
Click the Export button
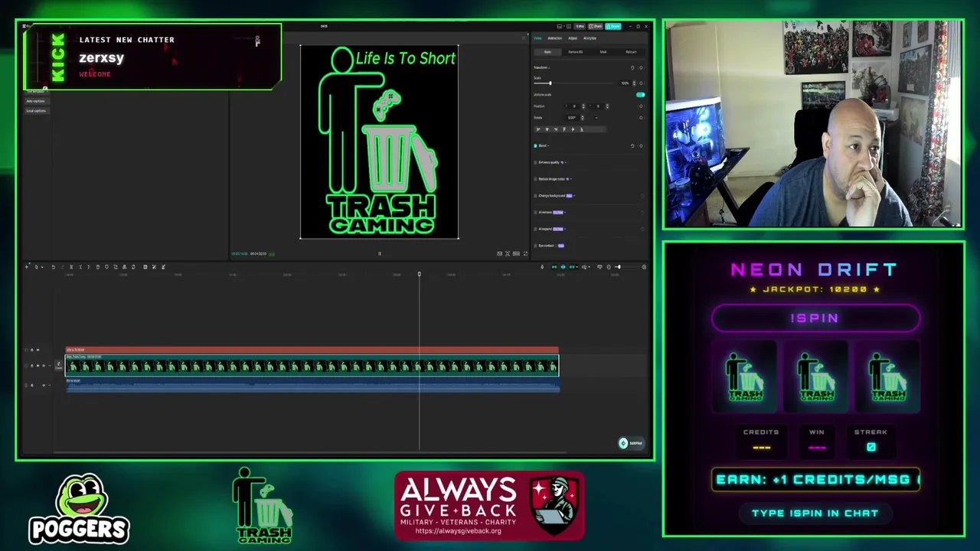click(612, 26)
